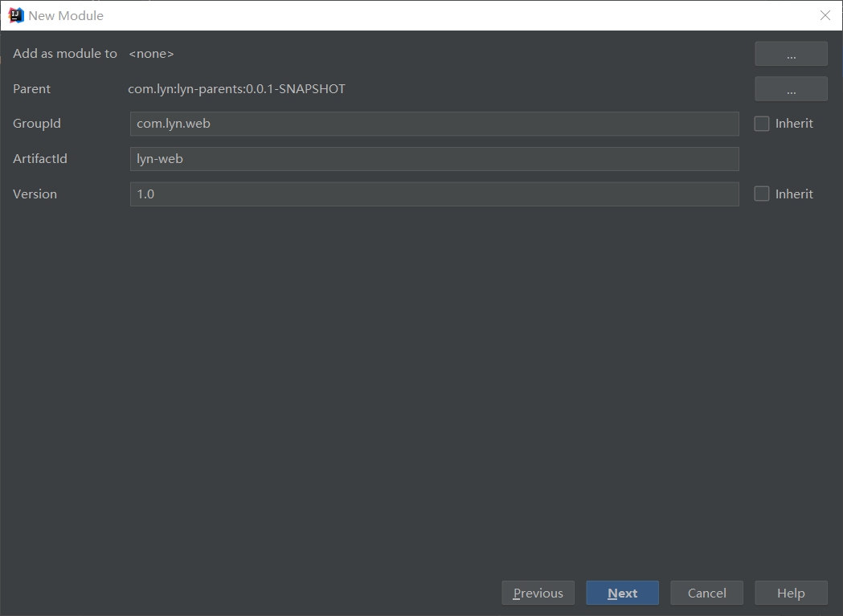Go back with the Previous button
This screenshot has width=843, height=616.
(538, 593)
